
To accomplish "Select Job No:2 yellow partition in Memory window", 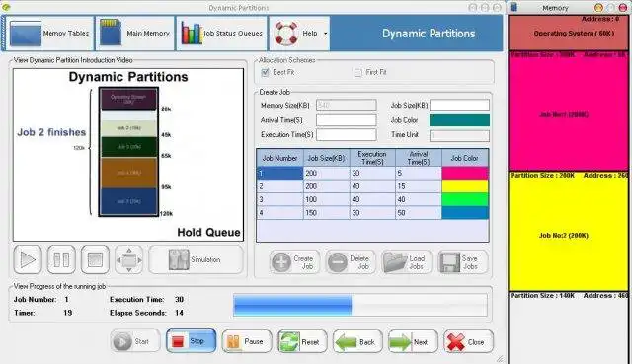I will (x=569, y=231).
